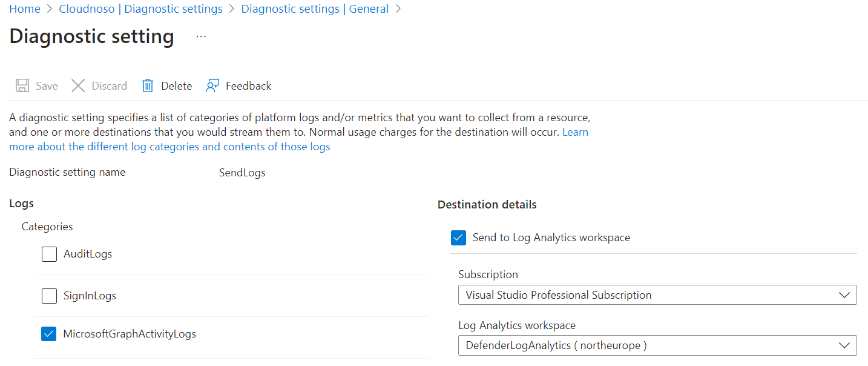This screenshot has height=366, width=868.
Task: Click the Discard X icon
Action: (78, 85)
